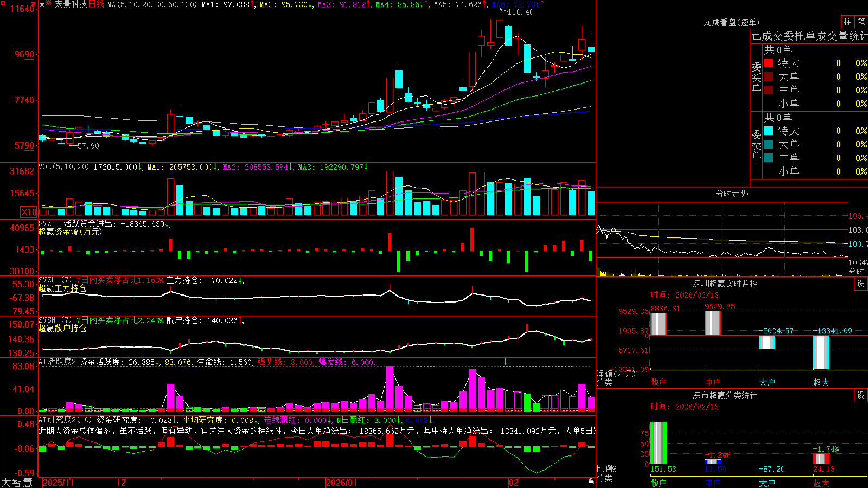Click the 大户 bar labeled -5024.57
The height and width of the screenshot is (488, 868).
(767, 342)
